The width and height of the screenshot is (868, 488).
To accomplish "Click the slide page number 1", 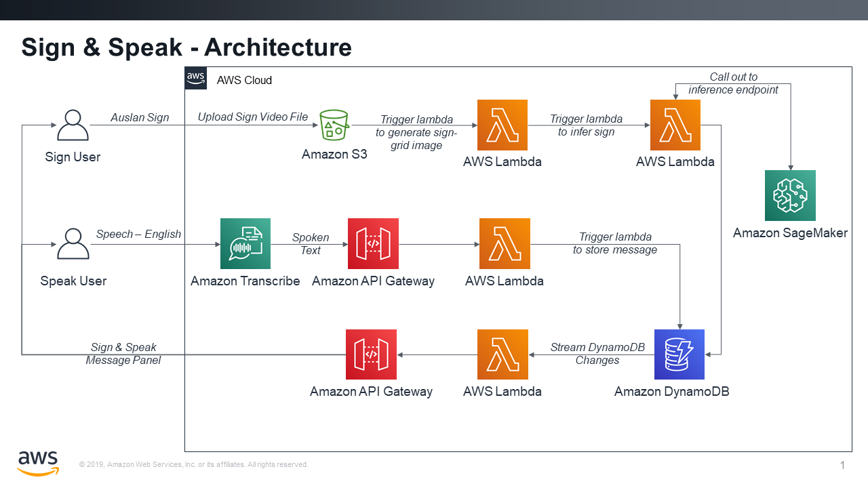I will tap(843, 465).
